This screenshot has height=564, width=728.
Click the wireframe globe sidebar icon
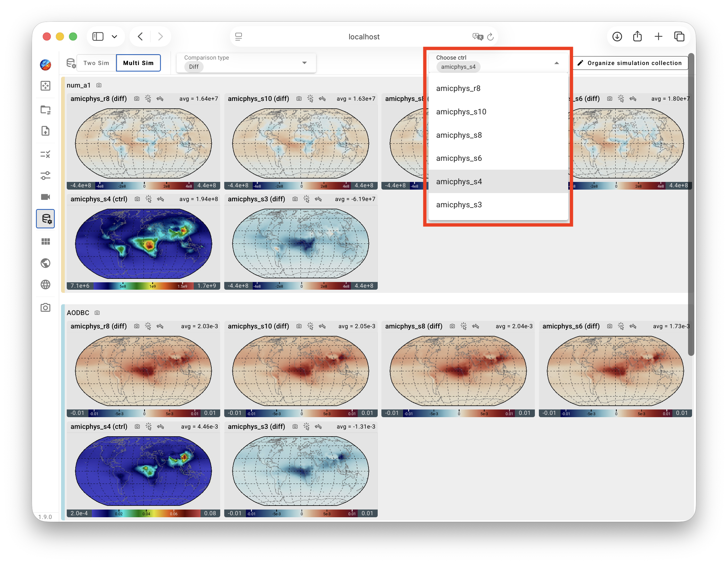(45, 285)
